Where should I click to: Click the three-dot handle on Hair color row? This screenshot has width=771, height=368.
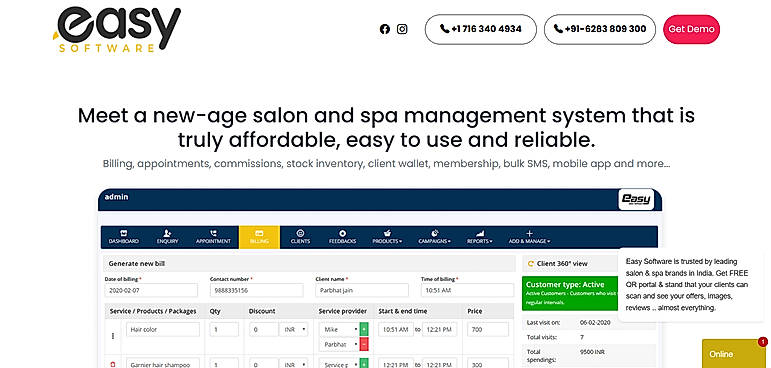coord(113,336)
